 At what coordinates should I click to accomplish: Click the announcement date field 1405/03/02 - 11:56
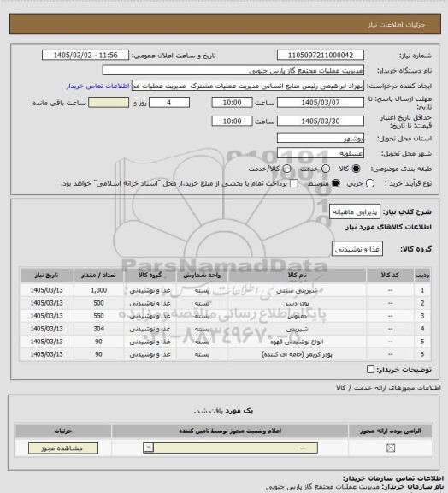pos(85,55)
